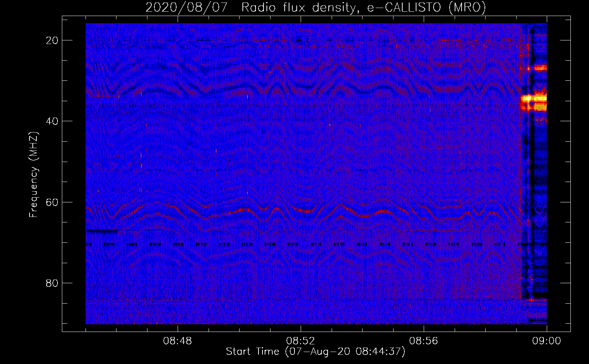Click the 20 MHz frequency tick label

pos(52,40)
